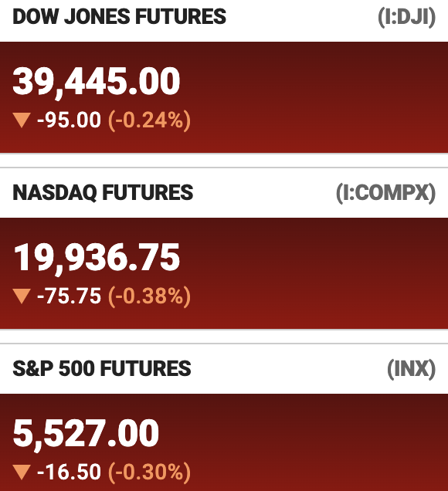Click the Dow down-arrow triangle icon
The width and height of the screenshot is (448, 491).
(22, 120)
